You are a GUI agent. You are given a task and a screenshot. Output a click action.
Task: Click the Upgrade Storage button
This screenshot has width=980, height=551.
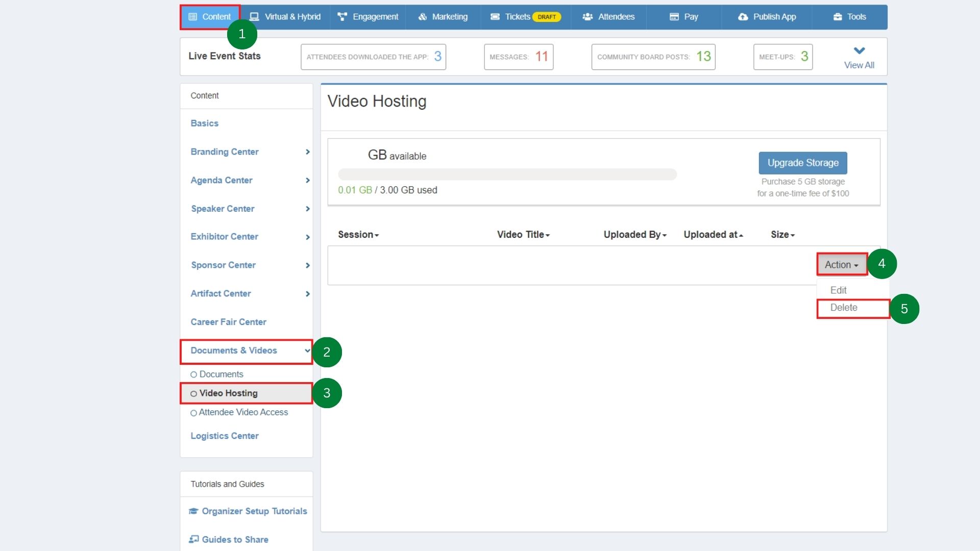pyautogui.click(x=803, y=163)
